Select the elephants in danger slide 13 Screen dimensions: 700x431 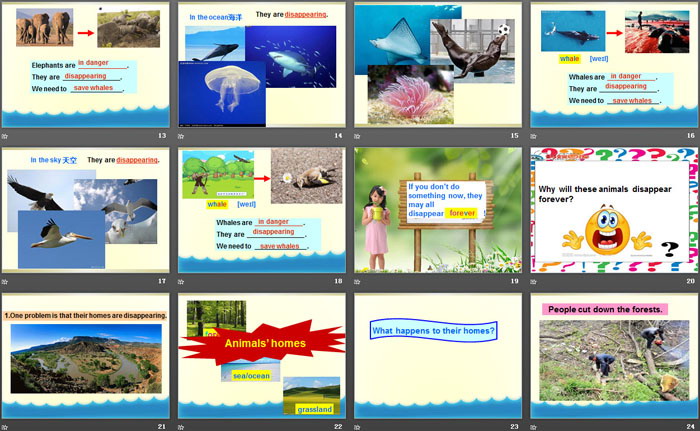(86, 65)
